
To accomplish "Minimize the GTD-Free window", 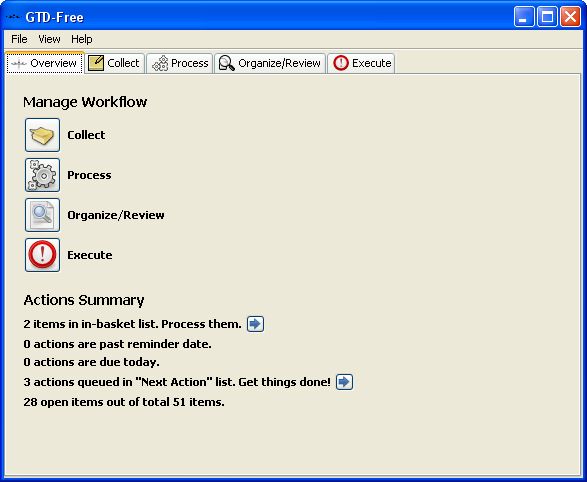I will pyautogui.click(x=524, y=17).
